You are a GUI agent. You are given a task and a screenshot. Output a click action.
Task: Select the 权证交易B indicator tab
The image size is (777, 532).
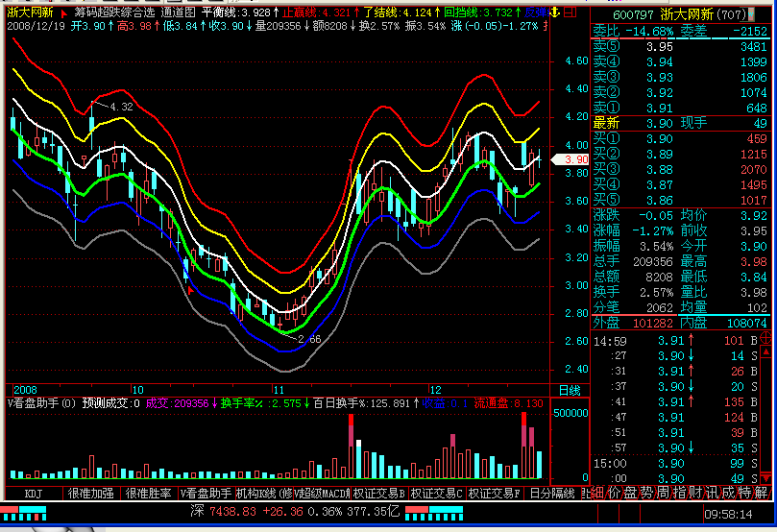[x=379, y=494]
